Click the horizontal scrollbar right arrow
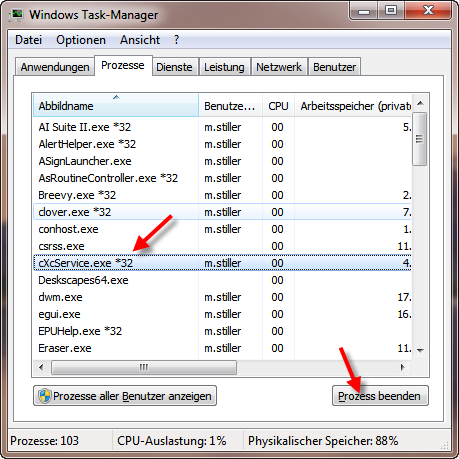 (403, 367)
